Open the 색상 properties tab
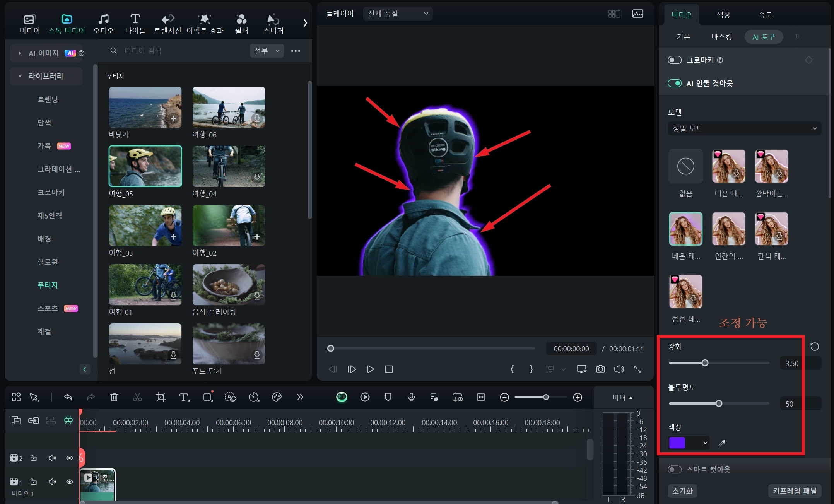 click(x=723, y=15)
